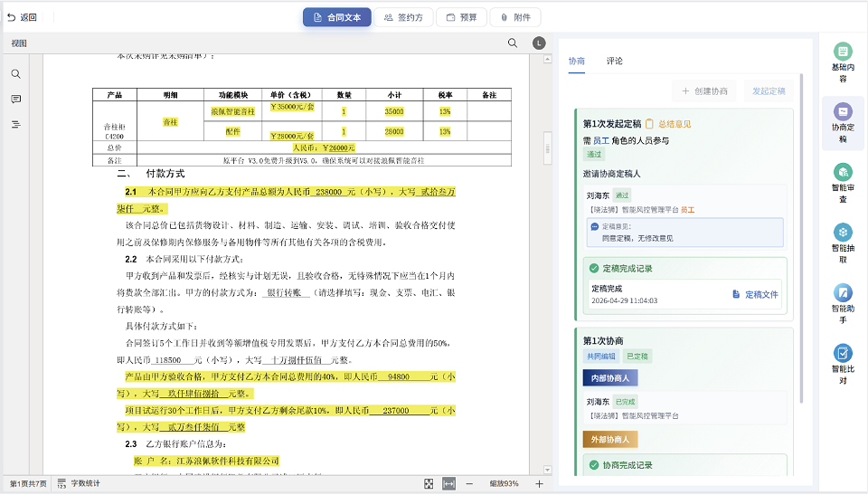Click the 第1页共7页 page indicator
Screen dimensions: 868x495
point(28,484)
